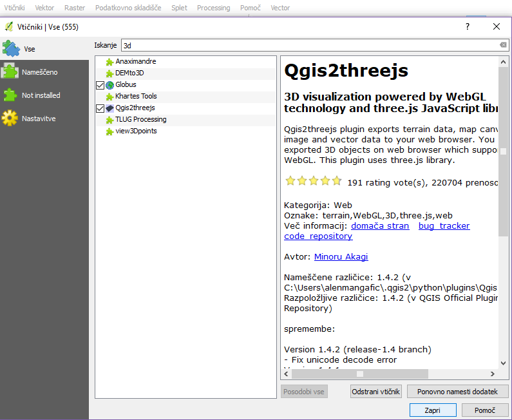Click the QGIS logo in the title bar
This screenshot has height=420, width=512.
pos(9,26)
